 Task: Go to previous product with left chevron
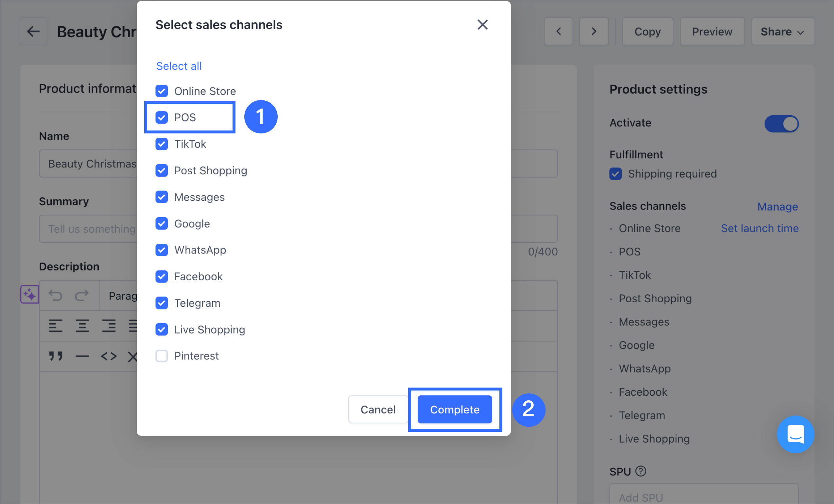(559, 31)
